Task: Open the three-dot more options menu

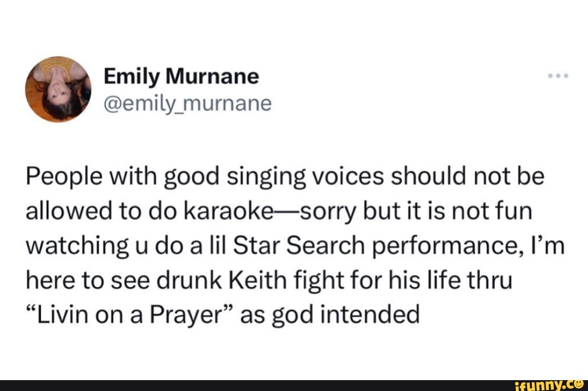Action: [x=559, y=76]
